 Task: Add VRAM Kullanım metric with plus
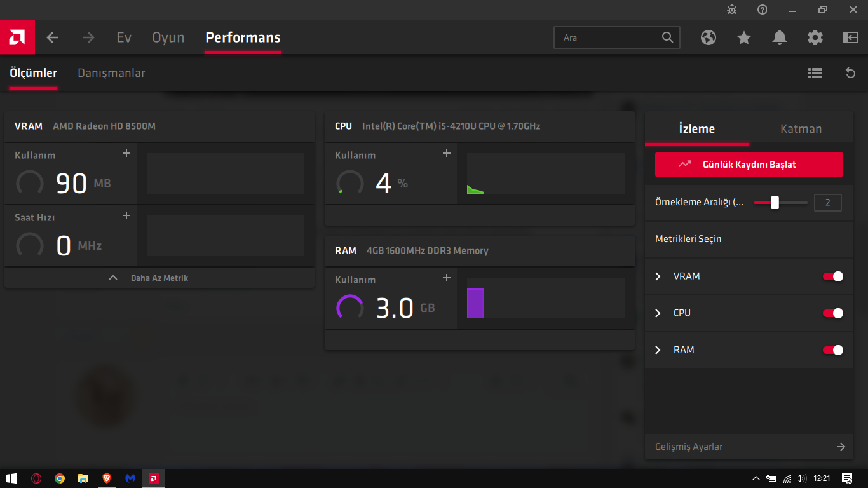[x=126, y=153]
